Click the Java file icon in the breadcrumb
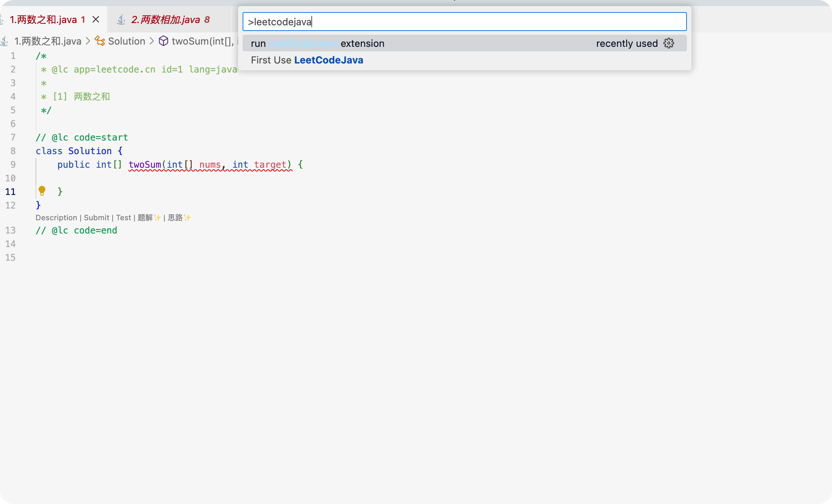Viewport: 832px width, 504px height. (x=5, y=41)
